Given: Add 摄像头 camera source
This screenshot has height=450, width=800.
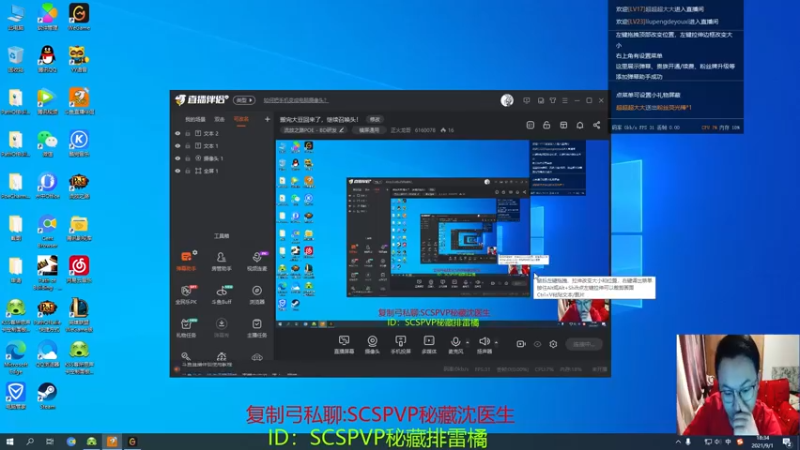Looking at the screenshot, I should (x=372, y=344).
